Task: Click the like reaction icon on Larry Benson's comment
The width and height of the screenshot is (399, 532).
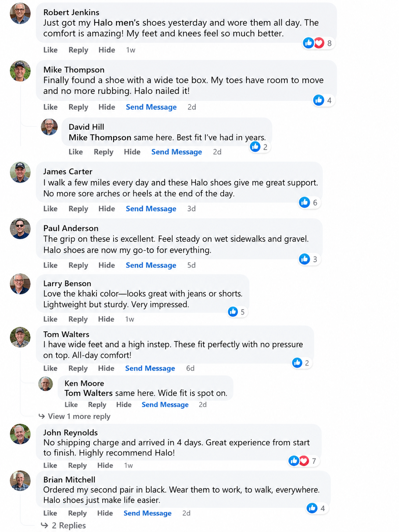Action: (x=233, y=312)
